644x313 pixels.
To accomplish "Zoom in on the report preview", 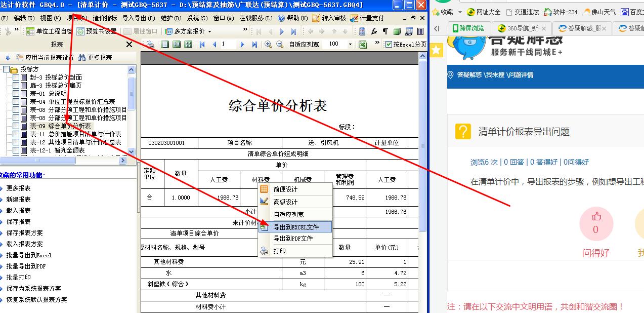I will click(268, 45).
